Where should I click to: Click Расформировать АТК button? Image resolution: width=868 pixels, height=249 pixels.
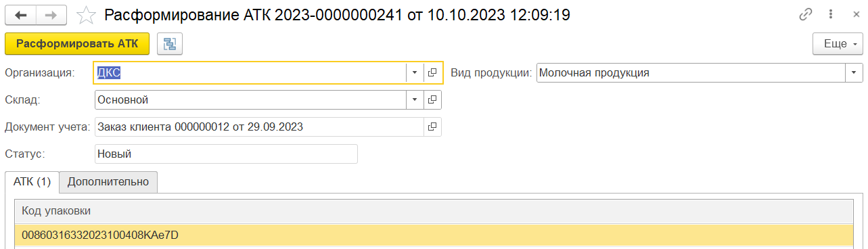tap(77, 44)
